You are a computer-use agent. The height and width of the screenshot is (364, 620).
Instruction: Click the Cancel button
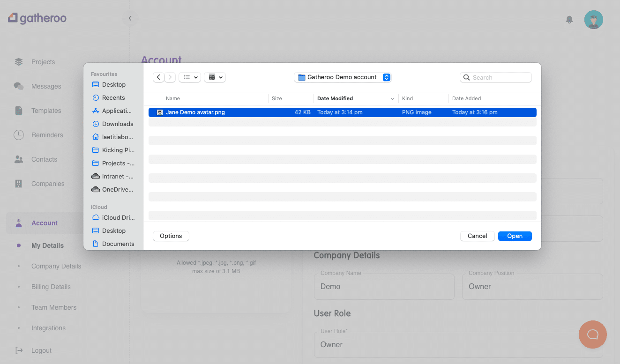[478, 236]
